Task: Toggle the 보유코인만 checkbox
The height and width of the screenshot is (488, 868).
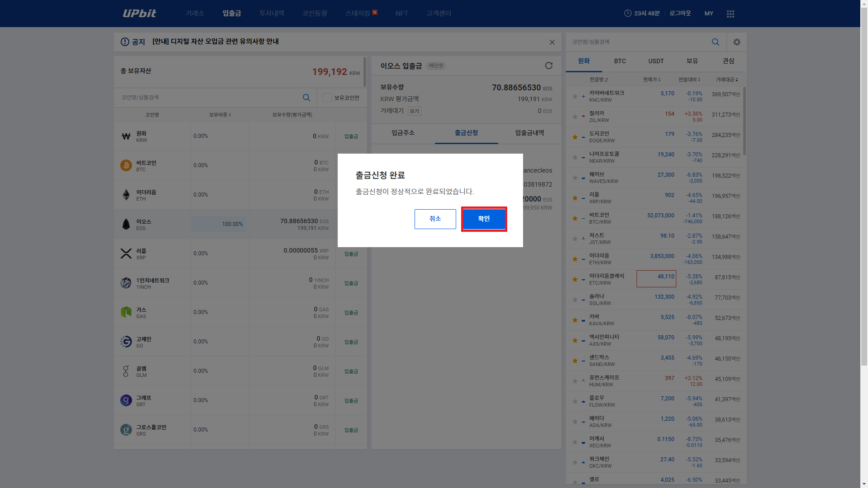Action: click(327, 98)
